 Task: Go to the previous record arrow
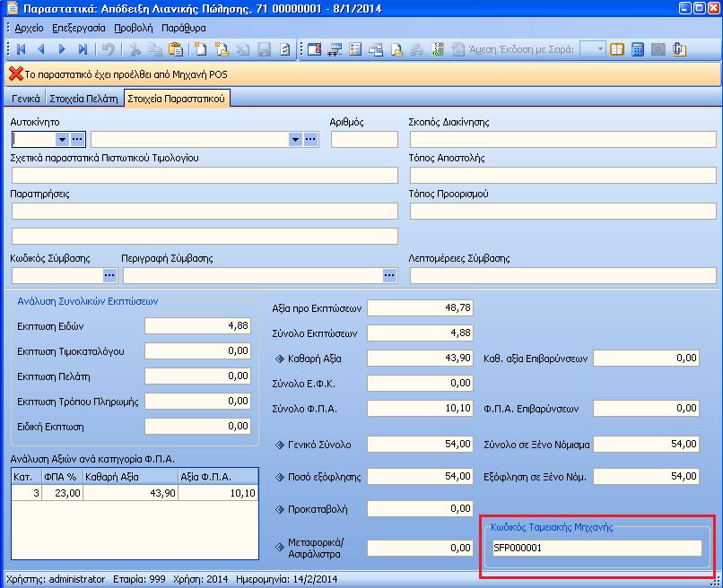click(41, 48)
